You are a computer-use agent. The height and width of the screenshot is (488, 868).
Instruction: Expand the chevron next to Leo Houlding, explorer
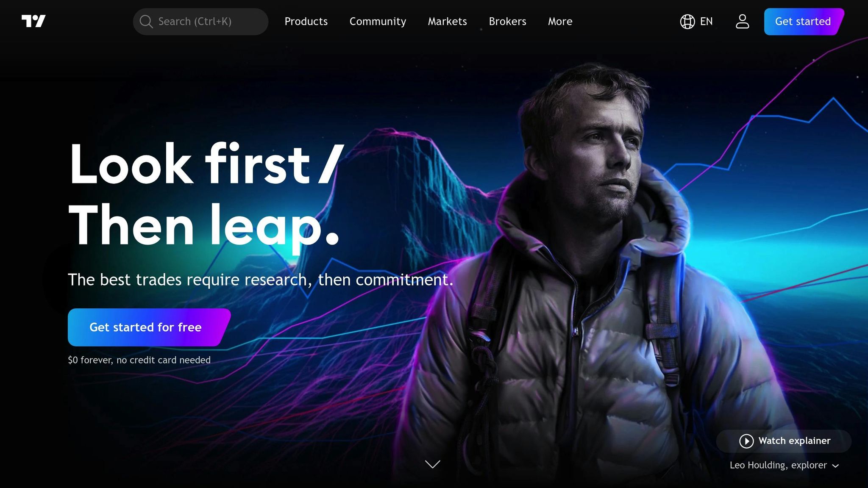835,466
